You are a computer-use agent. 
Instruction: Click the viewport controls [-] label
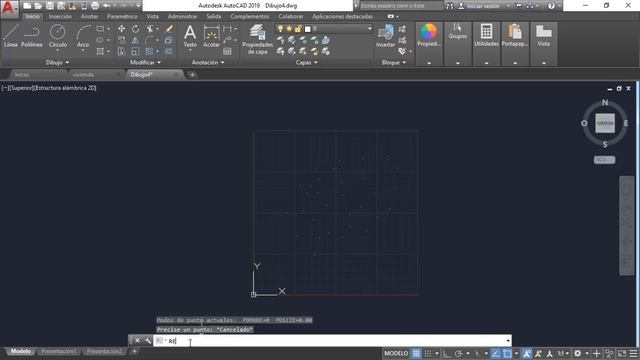click(x=4, y=88)
